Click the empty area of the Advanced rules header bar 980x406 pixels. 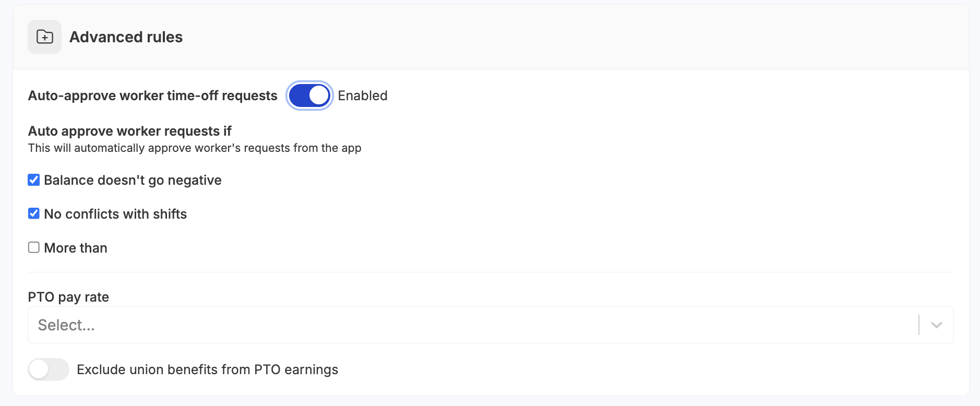[574, 37]
